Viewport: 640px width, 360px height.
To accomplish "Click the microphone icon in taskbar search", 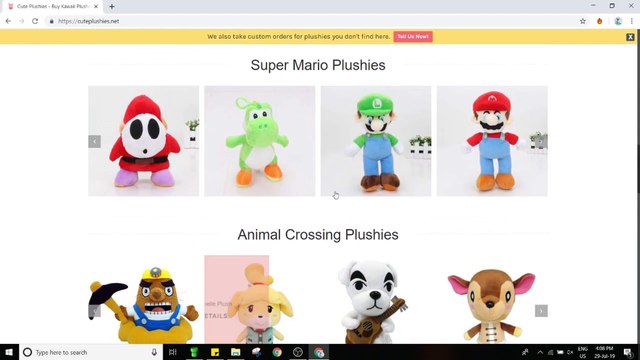I will [154, 352].
